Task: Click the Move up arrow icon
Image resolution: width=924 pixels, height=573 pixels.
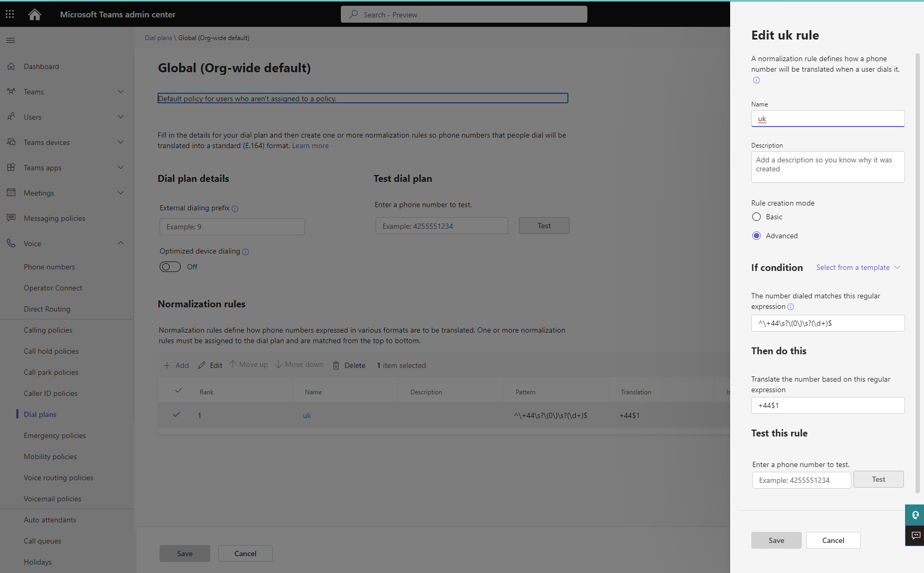Action: [x=233, y=365]
